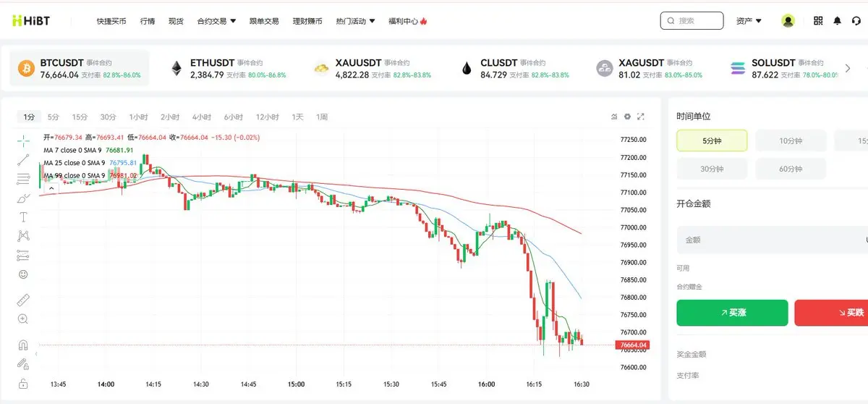Select the prediction and measurement tool
This screenshot has height=404, width=868.
pyautogui.click(x=23, y=255)
